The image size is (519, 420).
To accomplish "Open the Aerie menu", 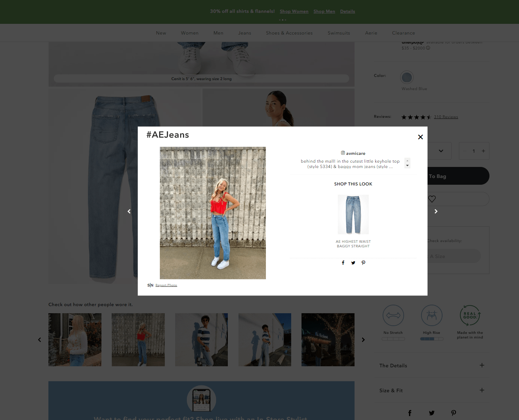I will point(371,33).
